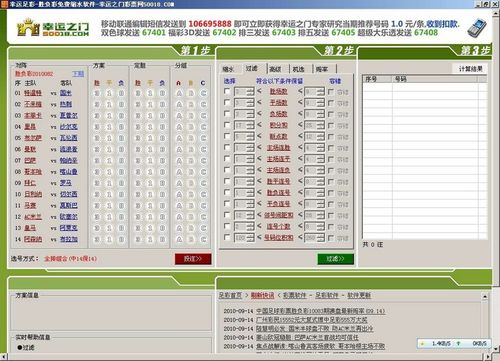Image resolution: width=500 pixels, height=361 pixels.
Task: Select win (3) for match 01 in 方案 column
Action: tap(97, 93)
